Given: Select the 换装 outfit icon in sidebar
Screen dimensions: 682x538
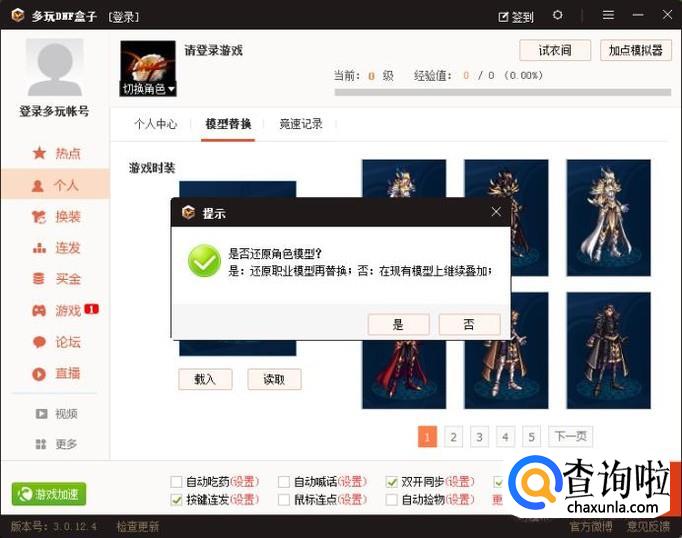Looking at the screenshot, I should tap(39, 217).
